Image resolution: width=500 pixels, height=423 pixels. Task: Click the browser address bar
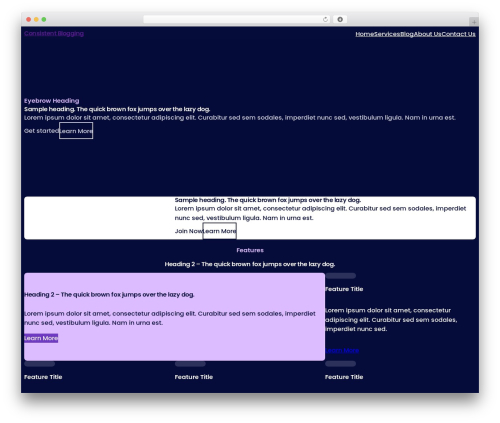pos(237,19)
